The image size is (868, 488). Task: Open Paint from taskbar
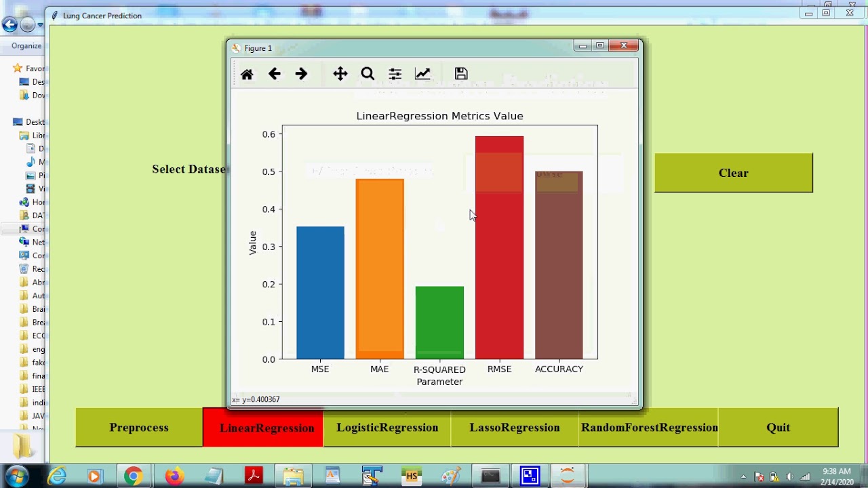450,476
